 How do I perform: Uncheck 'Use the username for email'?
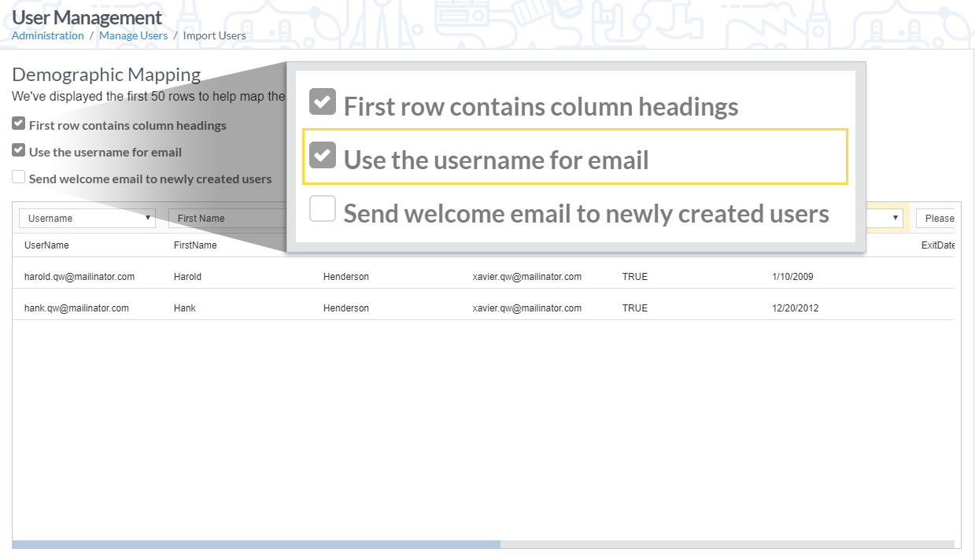[18, 151]
